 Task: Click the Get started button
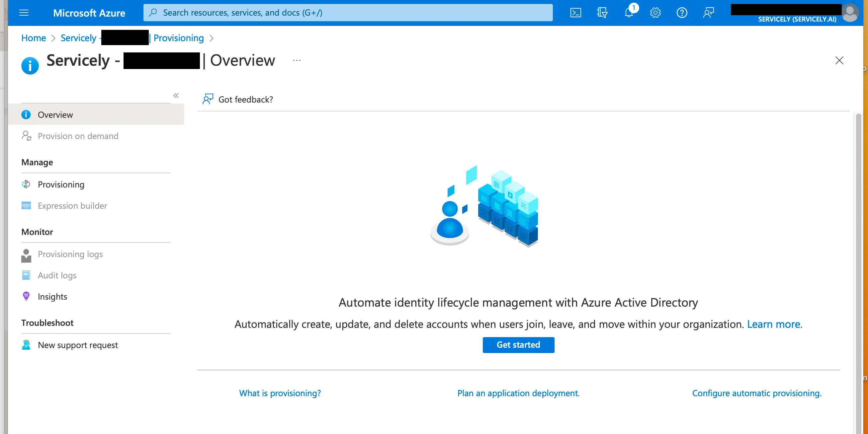(x=518, y=345)
